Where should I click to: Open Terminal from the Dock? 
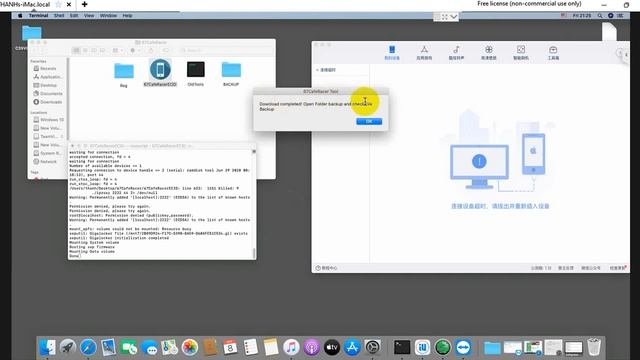402,347
